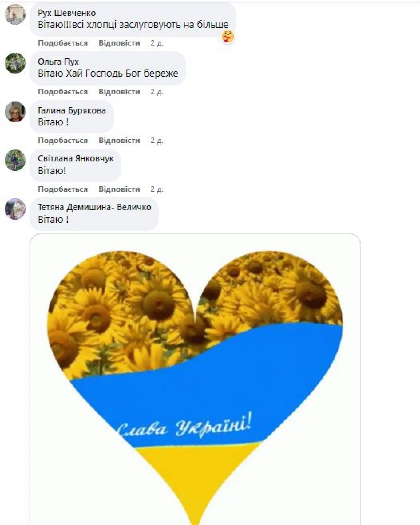The image size is (420, 525).
Task: Like Рух Шевченко's comment with Подобається
Action: 63,43
